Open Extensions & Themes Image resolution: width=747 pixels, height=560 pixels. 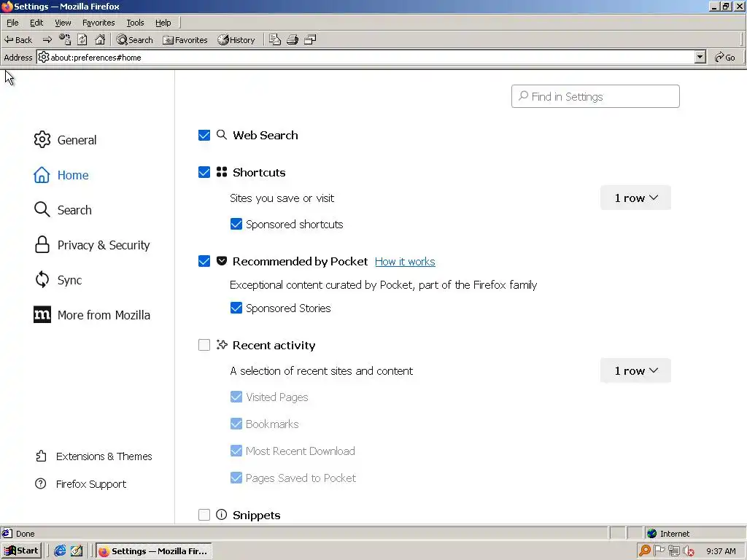(94, 456)
